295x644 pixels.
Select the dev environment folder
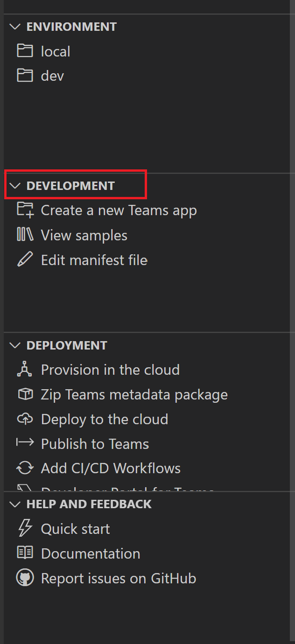pyautogui.click(x=52, y=75)
